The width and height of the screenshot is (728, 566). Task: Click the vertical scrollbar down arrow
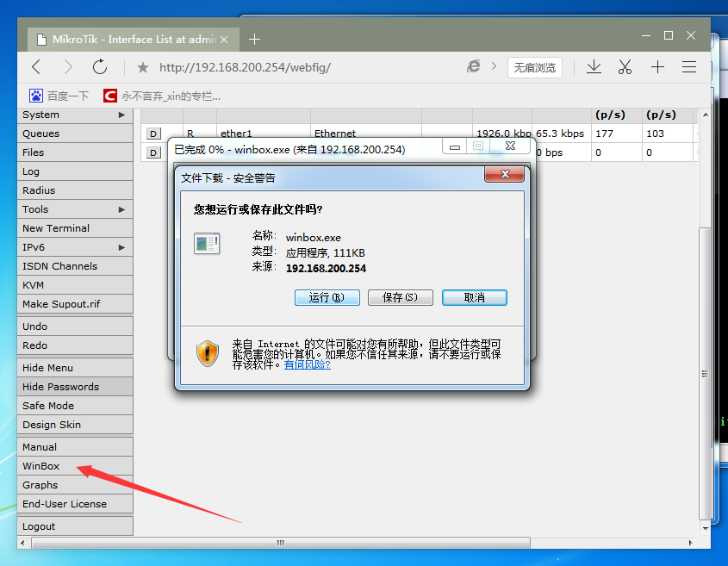click(706, 528)
